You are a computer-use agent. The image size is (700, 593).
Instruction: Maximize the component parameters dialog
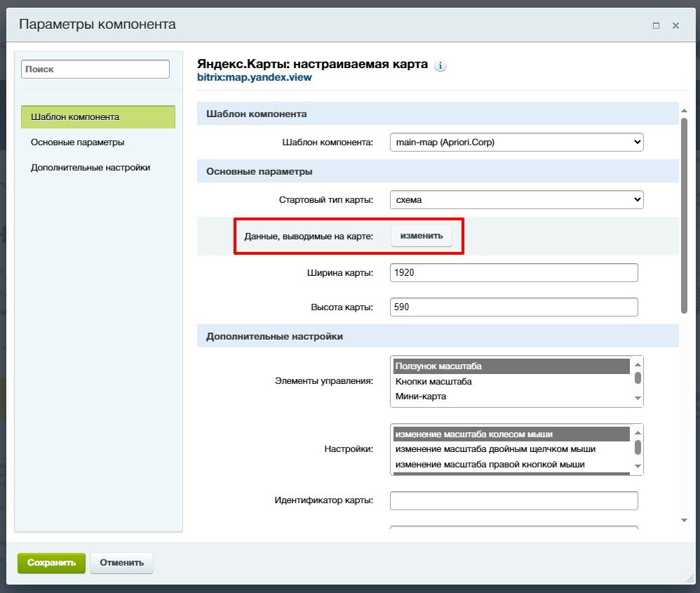point(656,25)
